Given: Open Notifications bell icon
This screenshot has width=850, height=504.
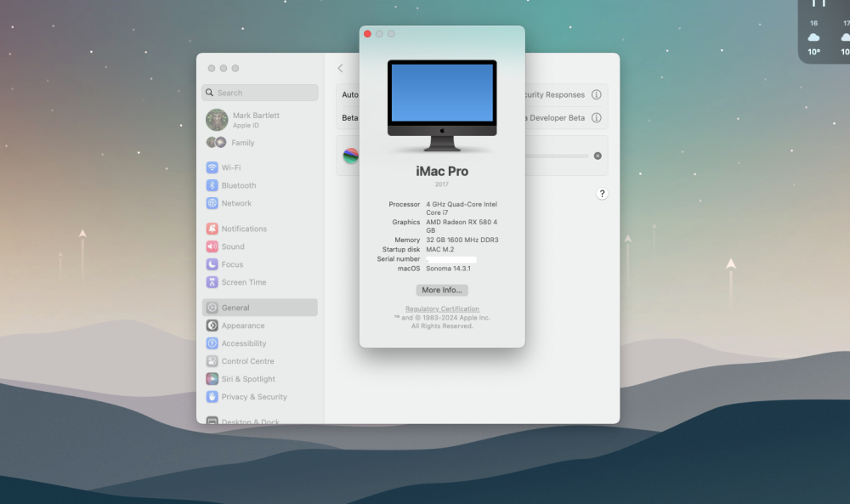Looking at the screenshot, I should click(212, 229).
